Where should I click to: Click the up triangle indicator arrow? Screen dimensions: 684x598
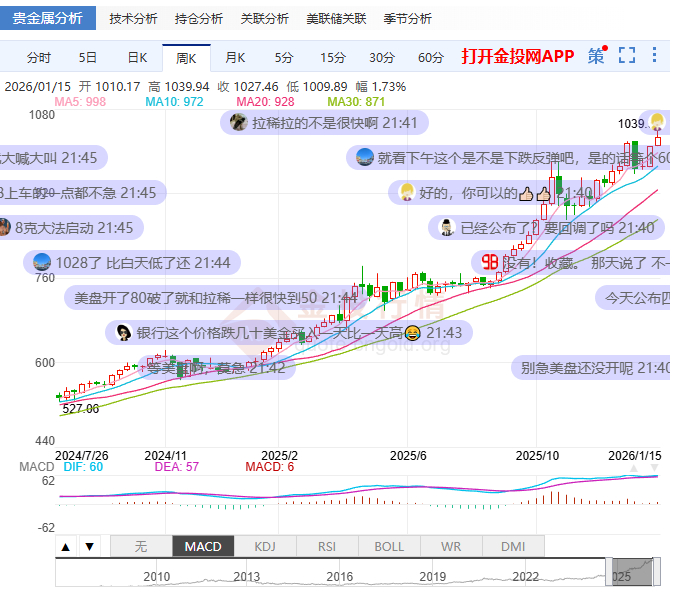click(66, 547)
